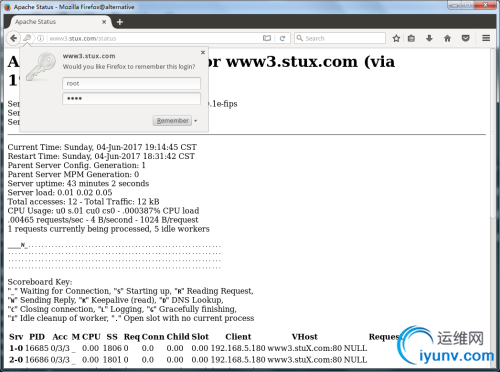Viewport: 500px width, 372px height.
Task: Click the '1-0' server row label
Action: click(16, 348)
